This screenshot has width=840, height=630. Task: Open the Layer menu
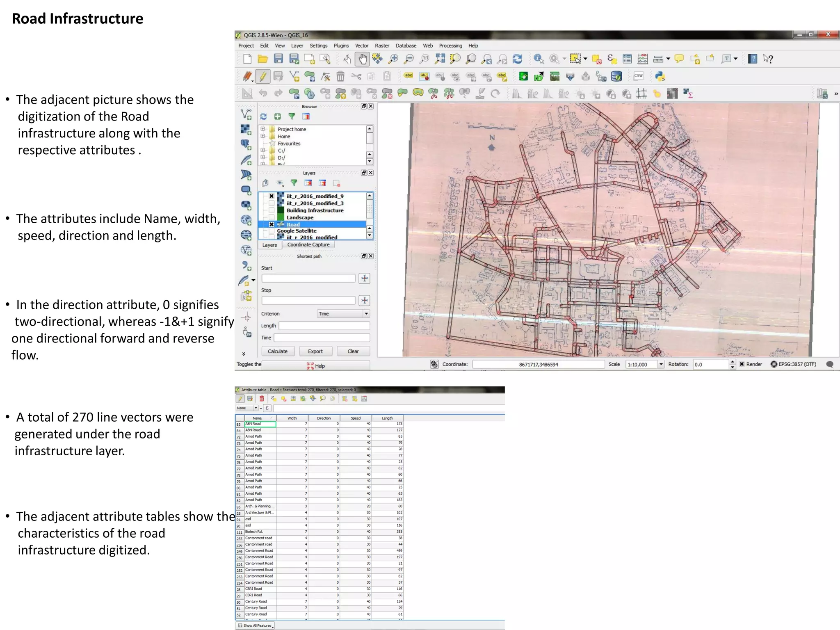tap(297, 46)
